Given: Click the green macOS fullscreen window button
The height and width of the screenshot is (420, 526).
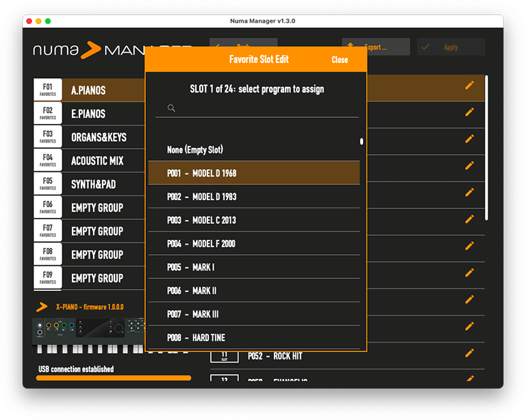Looking at the screenshot, I should click(x=48, y=21).
